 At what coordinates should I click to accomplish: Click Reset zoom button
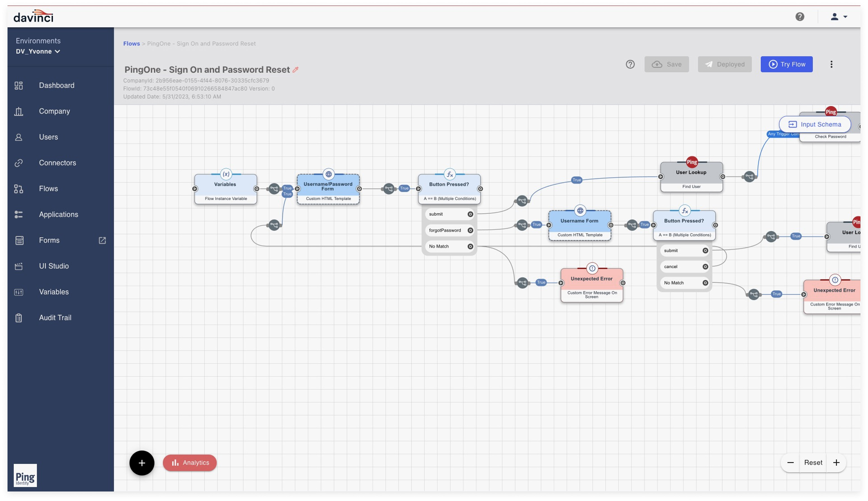pyautogui.click(x=813, y=463)
